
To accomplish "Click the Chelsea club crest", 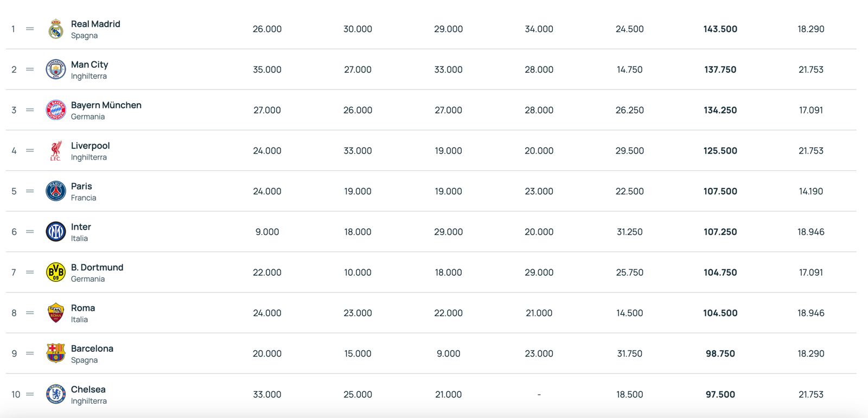I will click(56, 394).
